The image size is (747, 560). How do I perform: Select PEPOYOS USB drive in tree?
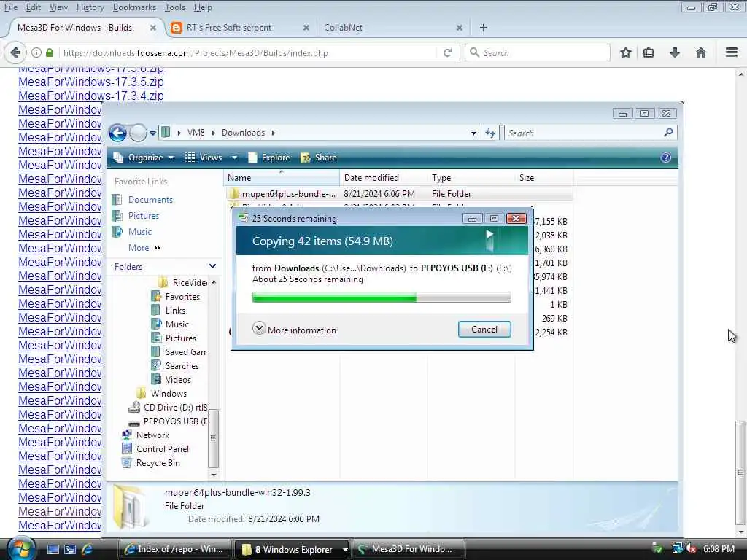click(x=169, y=421)
